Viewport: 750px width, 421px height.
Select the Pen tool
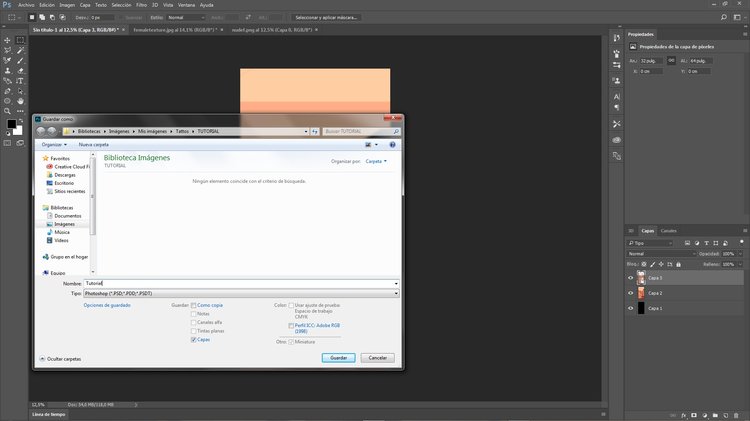click(x=7, y=91)
